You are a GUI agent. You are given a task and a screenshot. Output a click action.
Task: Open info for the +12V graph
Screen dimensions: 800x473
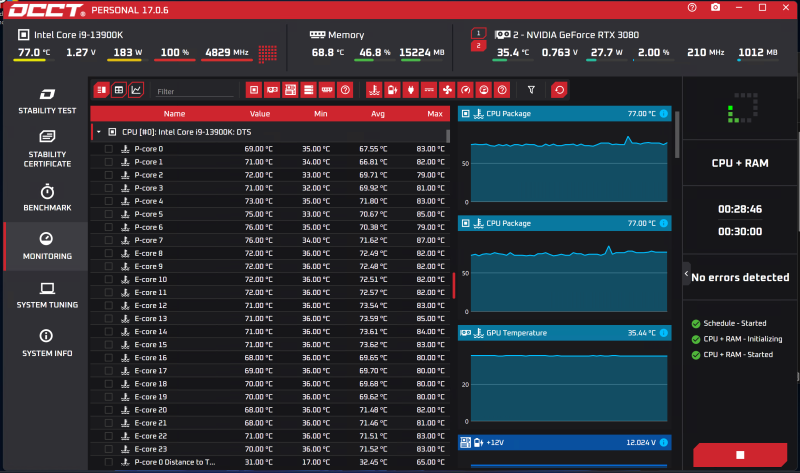(663, 442)
